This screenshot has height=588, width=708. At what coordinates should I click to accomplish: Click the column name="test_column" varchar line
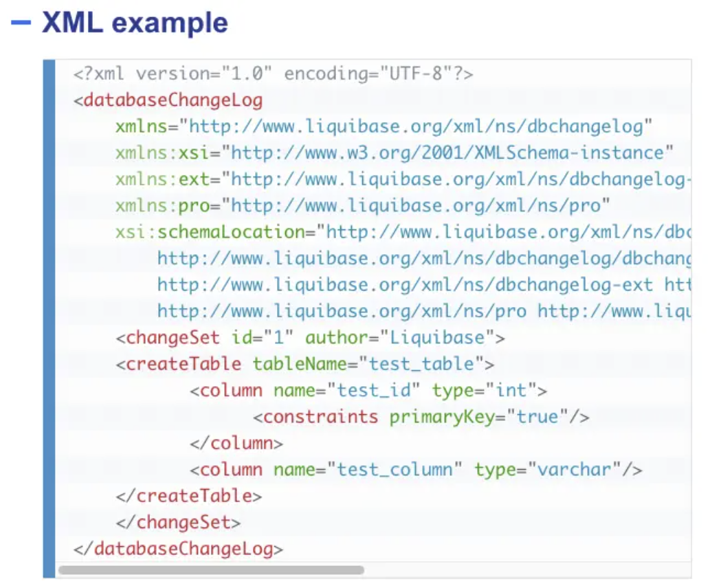(x=416, y=470)
